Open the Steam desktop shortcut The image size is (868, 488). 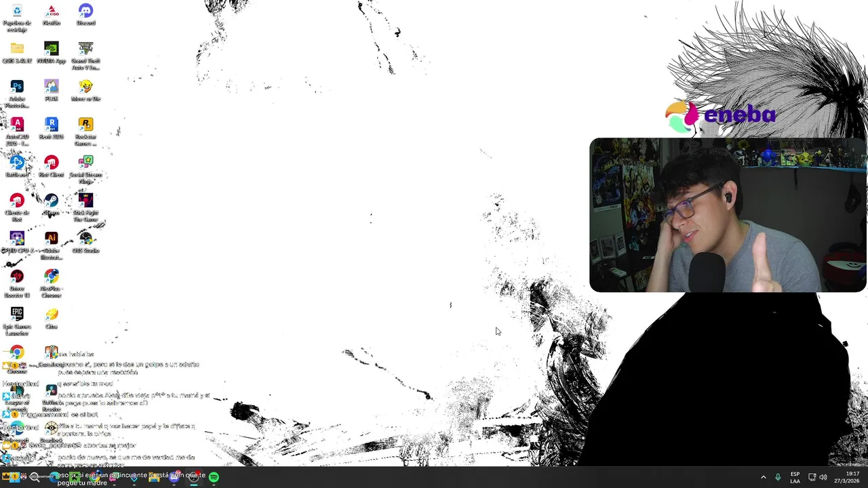coord(52,205)
